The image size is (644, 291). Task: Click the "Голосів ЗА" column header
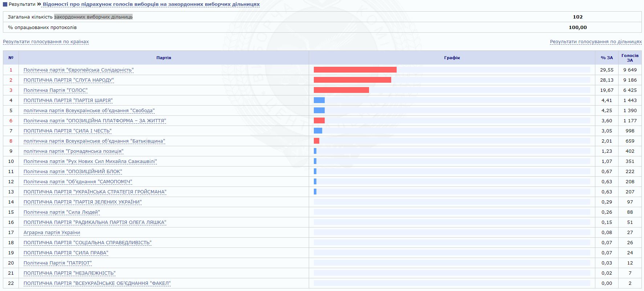(x=630, y=58)
